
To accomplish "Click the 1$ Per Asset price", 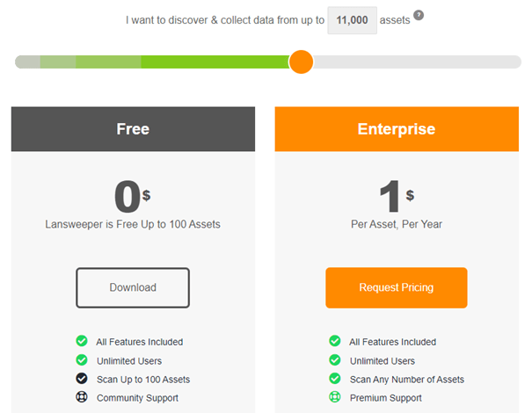I will click(397, 196).
